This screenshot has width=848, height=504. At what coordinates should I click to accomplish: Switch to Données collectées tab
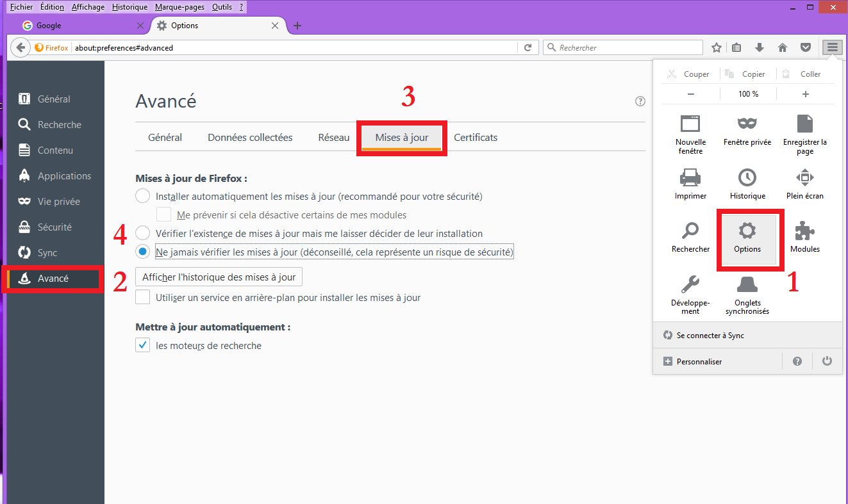click(250, 137)
